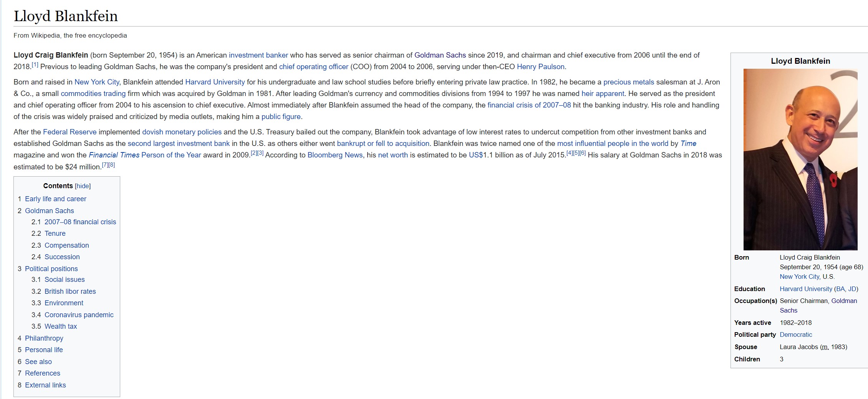Open Harvard University link in infobox
Viewport: 868px width, 399px height.
point(806,289)
